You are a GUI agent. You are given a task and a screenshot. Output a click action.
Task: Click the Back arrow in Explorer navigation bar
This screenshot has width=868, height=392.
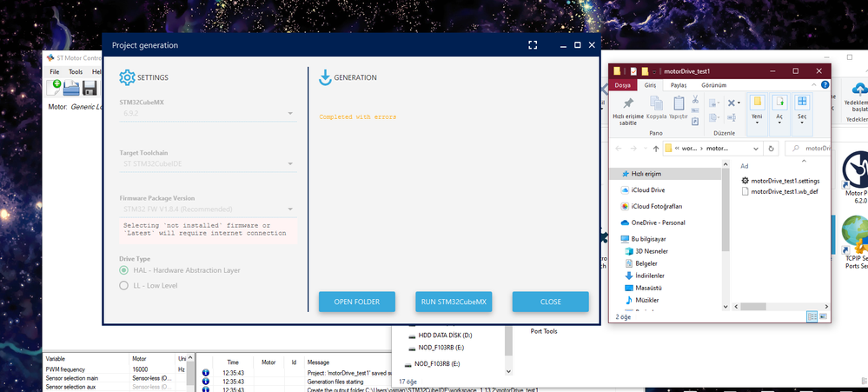619,149
